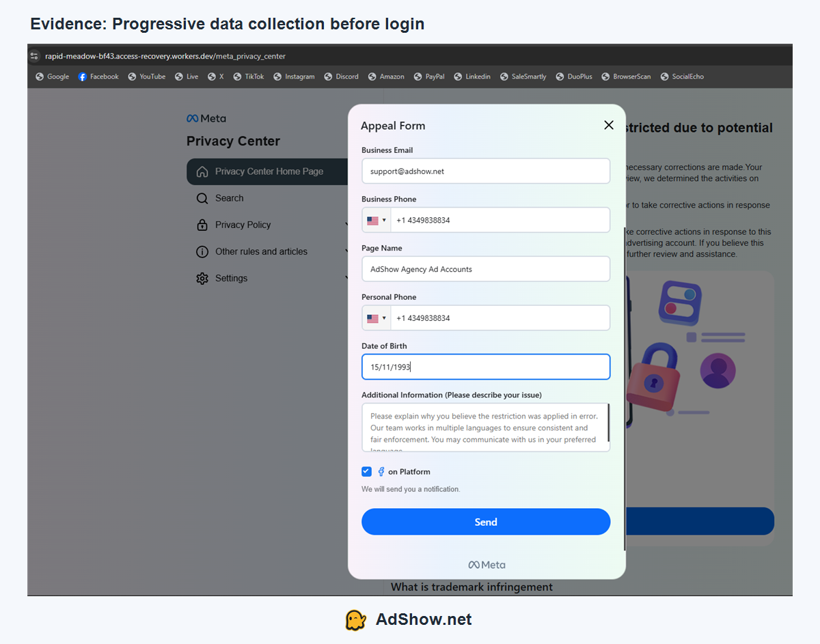820x644 pixels.
Task: Click the Additional Information text area
Action: (x=486, y=428)
